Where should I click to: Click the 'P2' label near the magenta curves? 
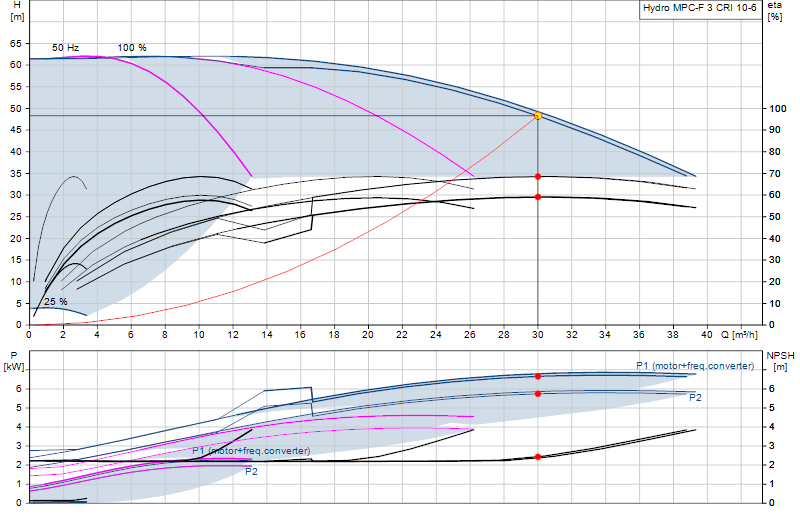click(252, 472)
